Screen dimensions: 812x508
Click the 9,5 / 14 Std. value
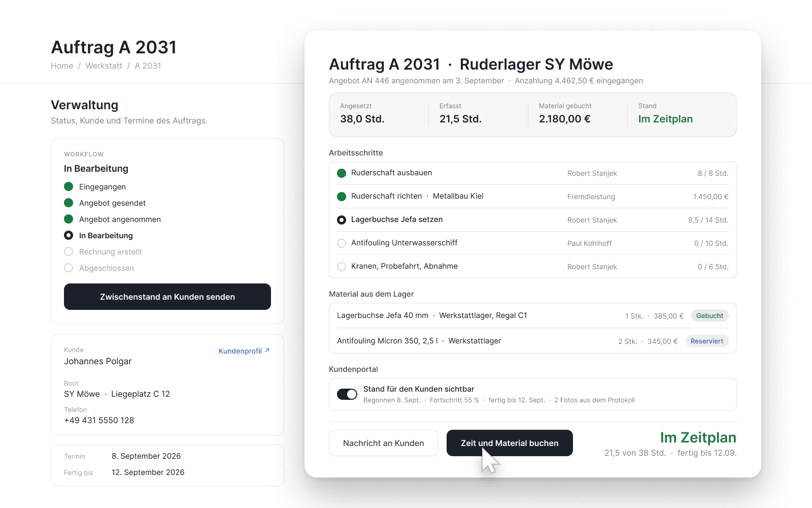pos(708,220)
